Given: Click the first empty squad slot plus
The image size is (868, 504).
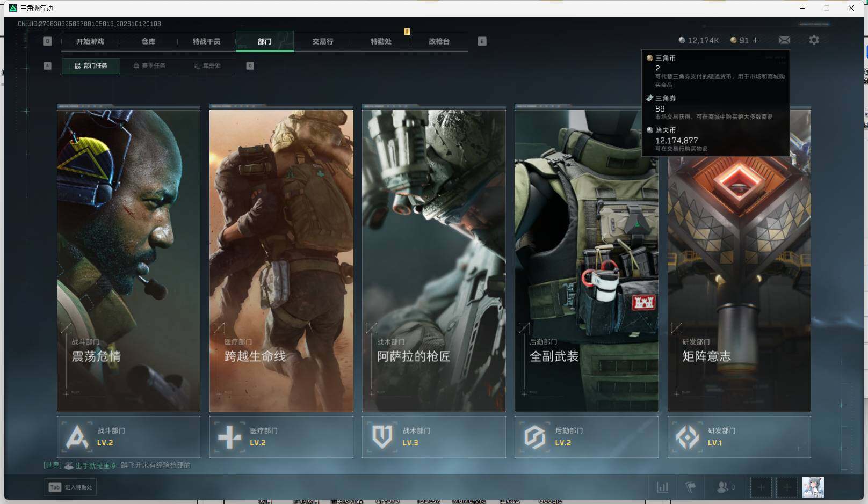Looking at the screenshot, I should click(761, 487).
